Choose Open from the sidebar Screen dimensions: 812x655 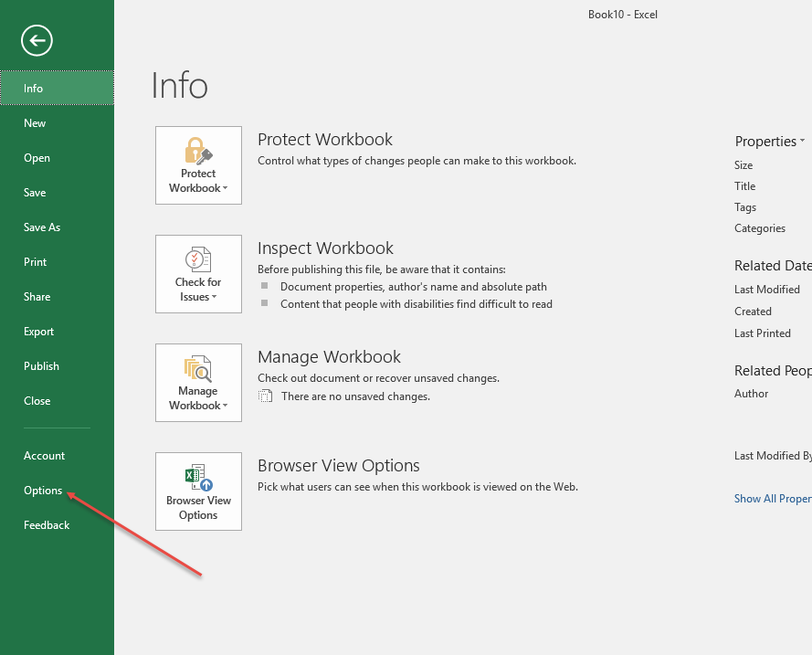[57, 158]
